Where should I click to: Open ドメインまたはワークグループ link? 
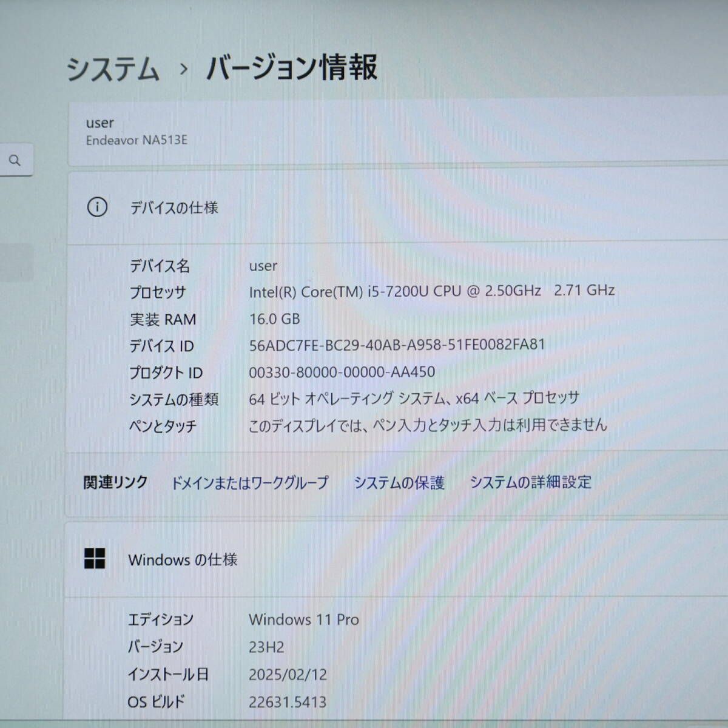(249, 483)
